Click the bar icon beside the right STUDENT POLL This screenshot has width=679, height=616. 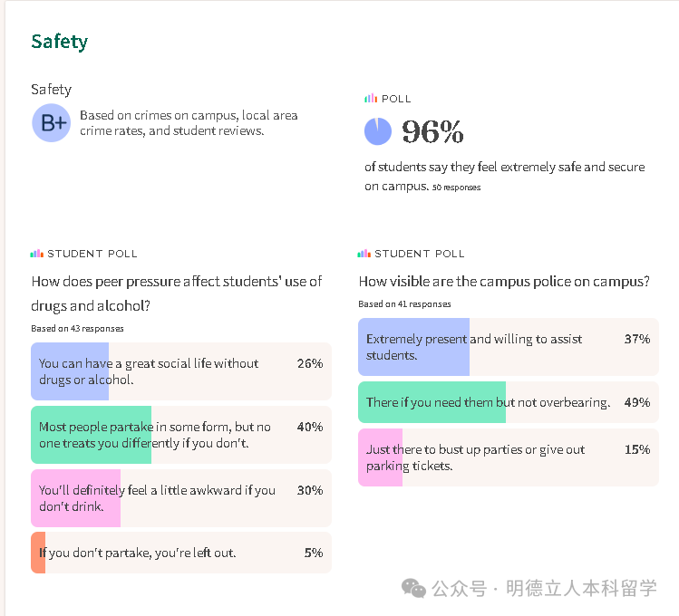pos(364,254)
